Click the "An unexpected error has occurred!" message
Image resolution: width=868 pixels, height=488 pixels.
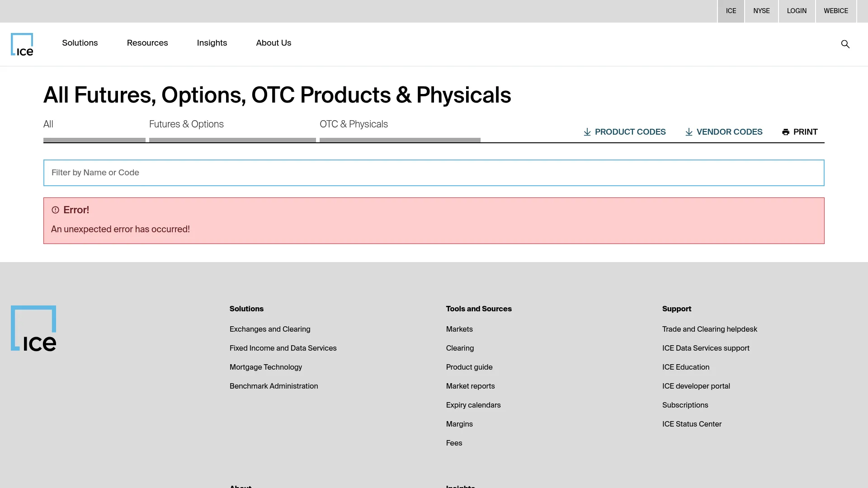tap(120, 230)
